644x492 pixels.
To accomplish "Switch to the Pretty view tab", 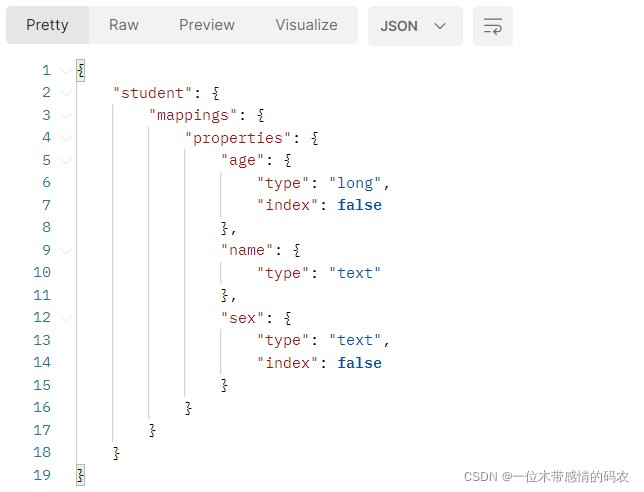I will click(x=47, y=25).
